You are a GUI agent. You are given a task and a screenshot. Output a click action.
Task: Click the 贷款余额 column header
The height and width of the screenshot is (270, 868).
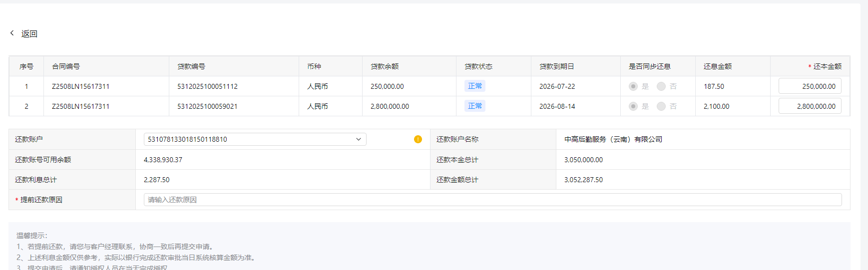click(x=385, y=66)
